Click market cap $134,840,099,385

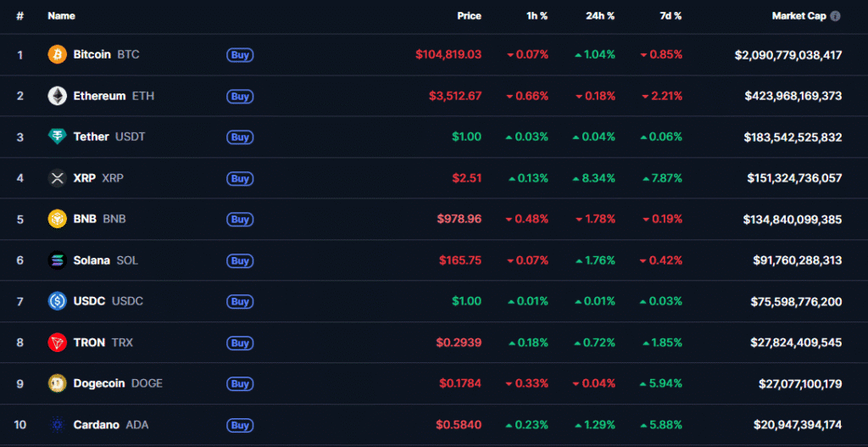pos(793,220)
